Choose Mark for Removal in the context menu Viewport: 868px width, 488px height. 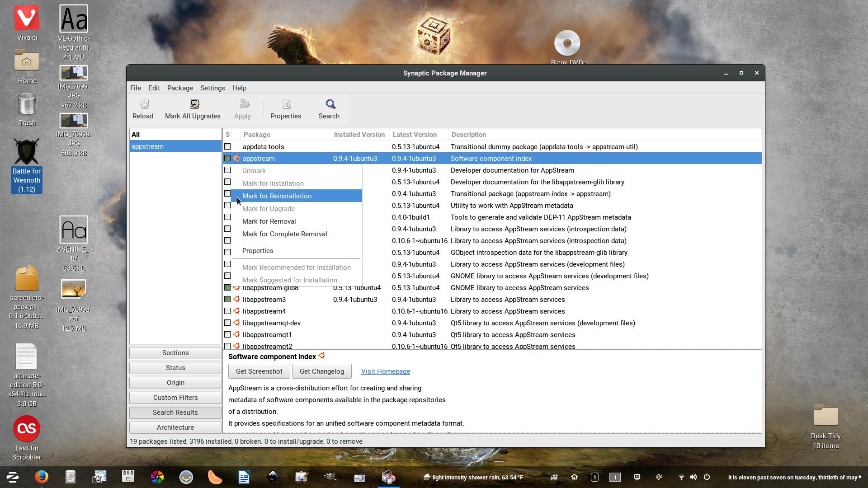click(x=297, y=221)
